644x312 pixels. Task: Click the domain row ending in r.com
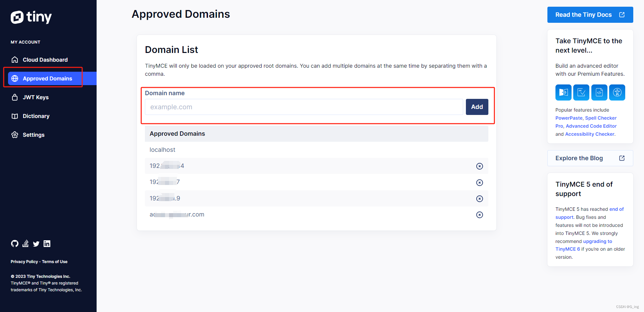point(317,214)
